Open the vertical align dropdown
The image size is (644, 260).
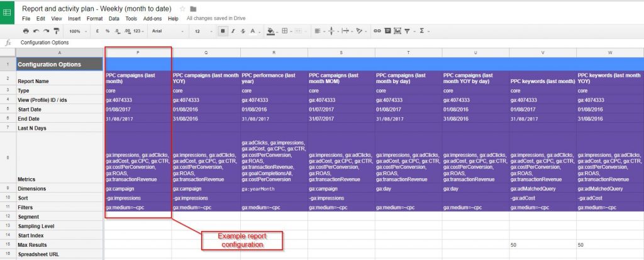coord(333,31)
